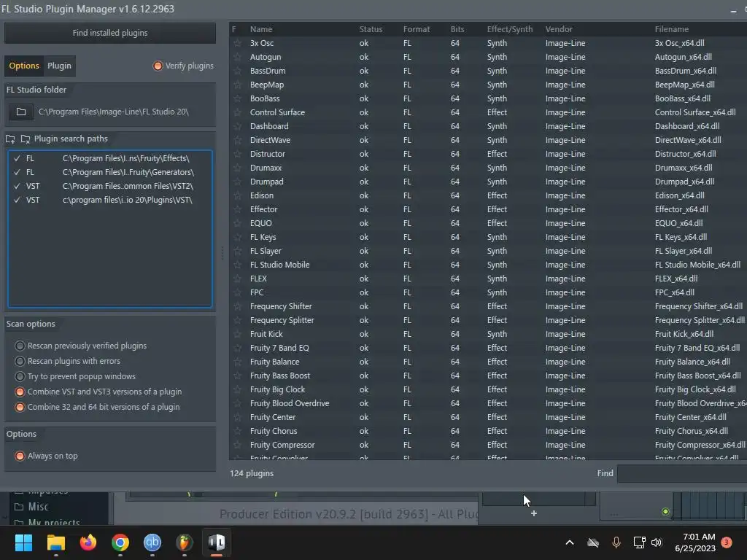Open Windows Start menu
This screenshot has height=560, width=747.
[23, 542]
